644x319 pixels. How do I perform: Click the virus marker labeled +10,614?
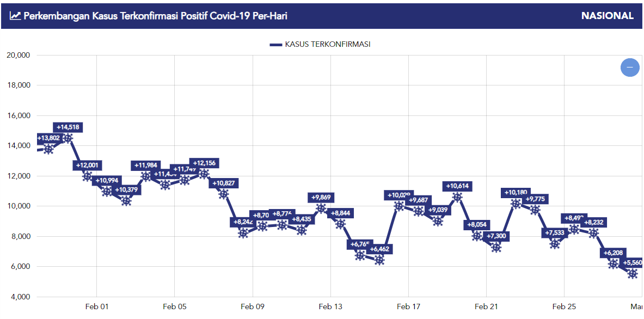(x=457, y=197)
